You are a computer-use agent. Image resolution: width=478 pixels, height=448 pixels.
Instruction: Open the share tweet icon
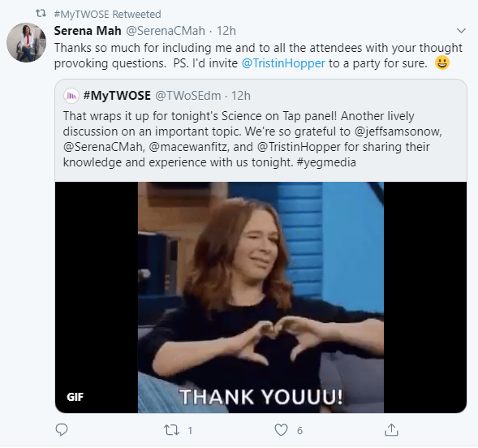pyautogui.click(x=391, y=429)
